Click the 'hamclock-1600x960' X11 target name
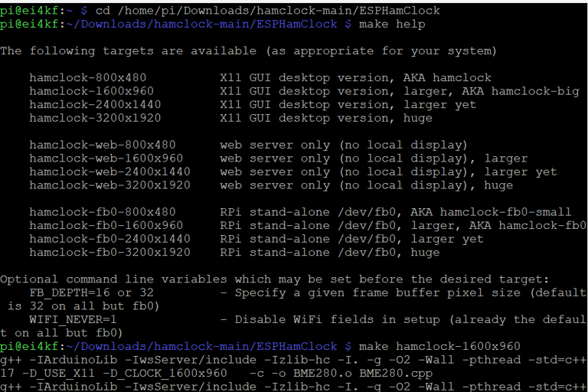588x392 pixels. [92, 91]
